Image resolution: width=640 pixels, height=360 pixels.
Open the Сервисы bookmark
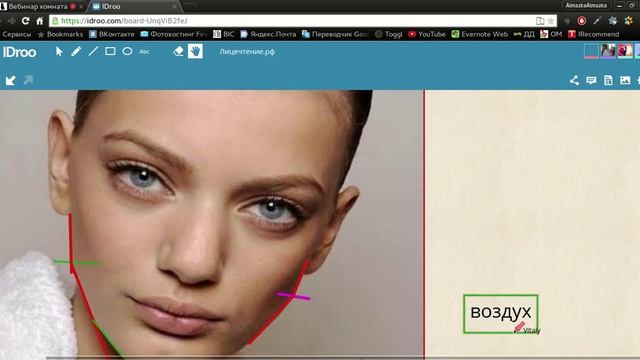pyautogui.click(x=17, y=34)
